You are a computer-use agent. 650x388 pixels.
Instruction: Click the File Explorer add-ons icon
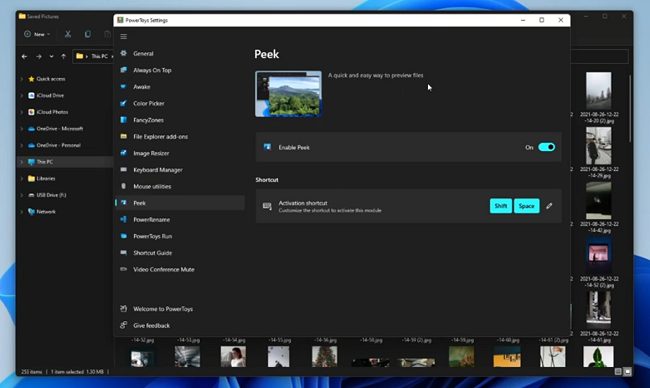(x=124, y=136)
